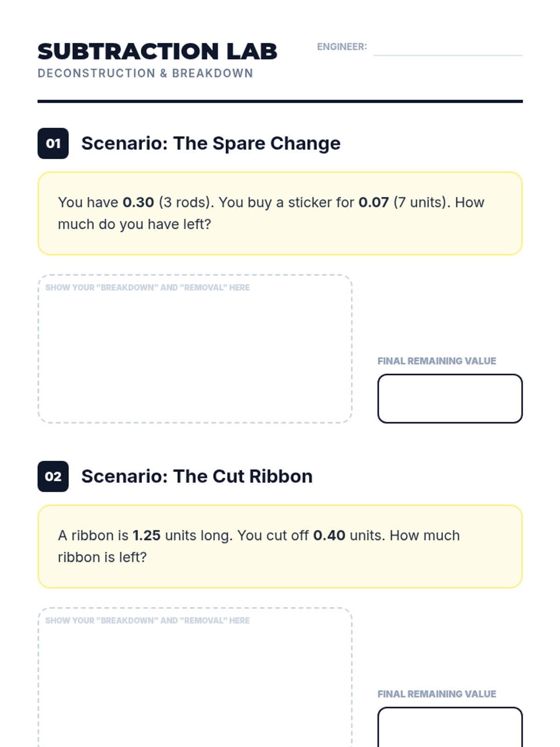Click the bold 0.07 sticker price
The width and height of the screenshot is (560, 747).
pos(373,202)
